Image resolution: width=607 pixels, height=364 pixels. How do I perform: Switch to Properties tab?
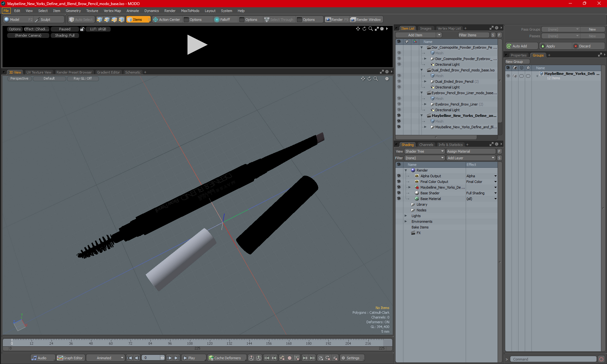pyautogui.click(x=518, y=55)
